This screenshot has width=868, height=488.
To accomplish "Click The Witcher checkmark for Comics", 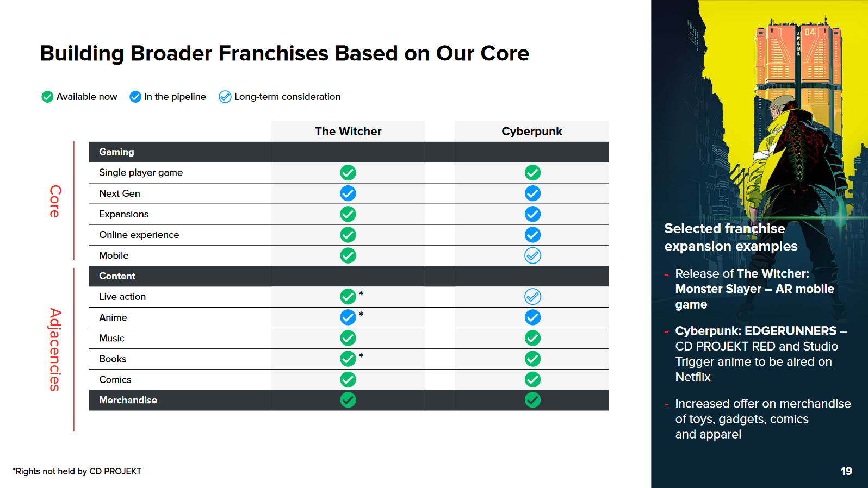I will (348, 379).
